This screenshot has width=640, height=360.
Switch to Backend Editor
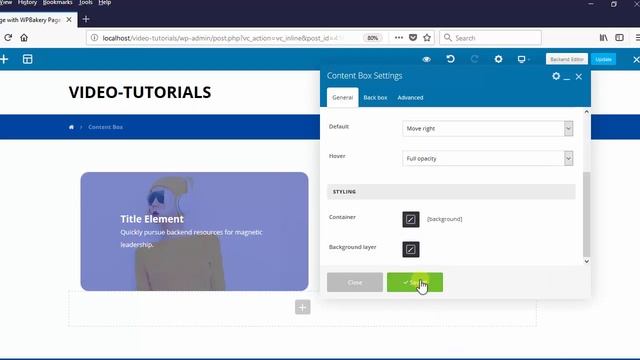[x=567, y=59]
